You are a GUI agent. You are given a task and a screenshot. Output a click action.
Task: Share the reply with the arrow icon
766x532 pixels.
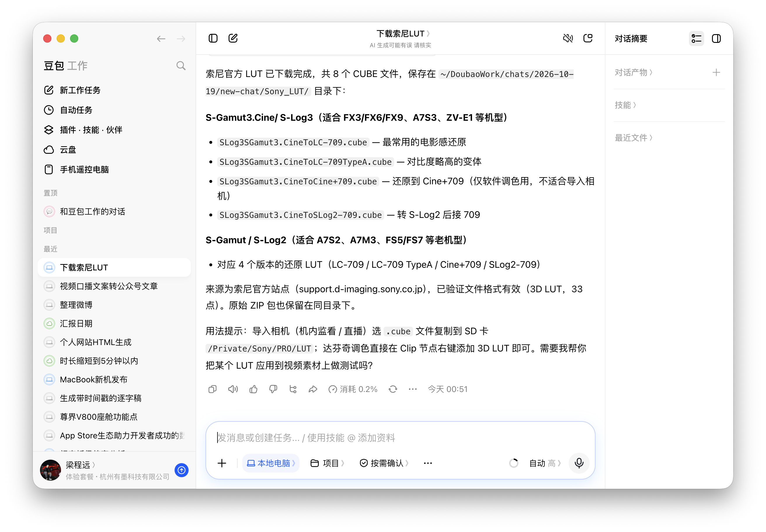click(313, 389)
